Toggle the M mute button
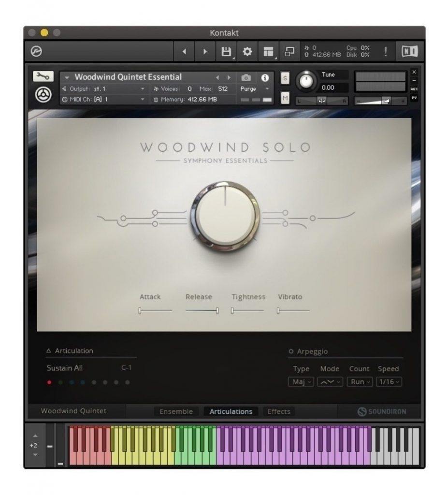 coord(285,98)
